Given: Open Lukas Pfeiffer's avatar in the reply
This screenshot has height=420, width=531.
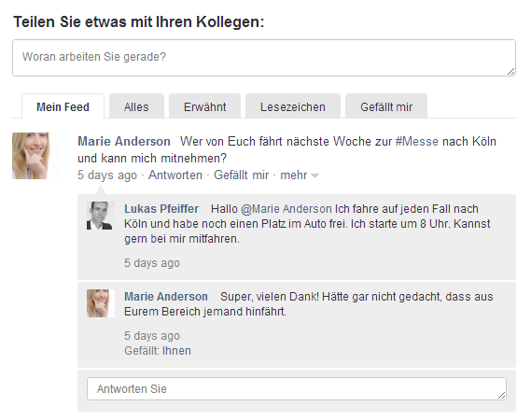Looking at the screenshot, I should click(101, 216).
